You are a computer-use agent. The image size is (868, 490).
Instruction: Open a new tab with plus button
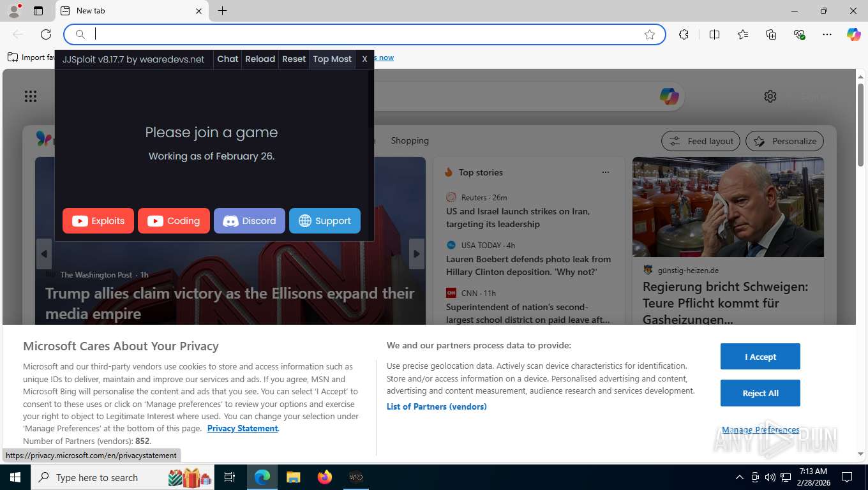[222, 11]
